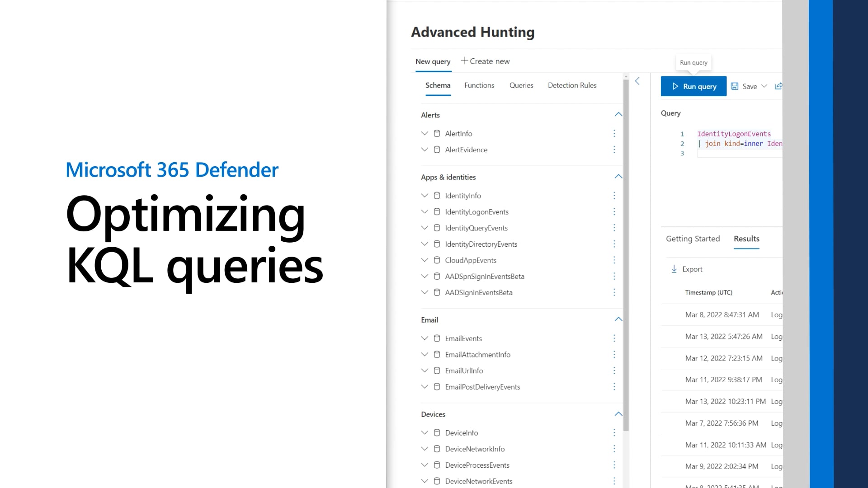
Task: Collapse the Apps & identities section
Action: point(618,177)
